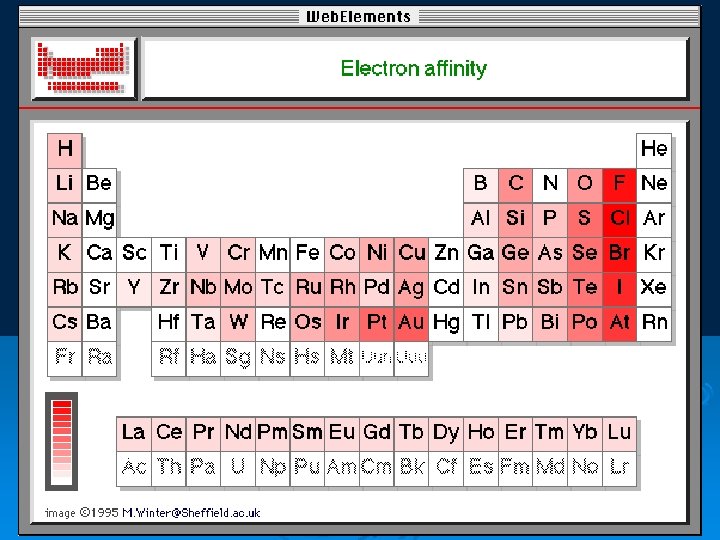Choose the lawrencium Lr cell

tap(619, 469)
